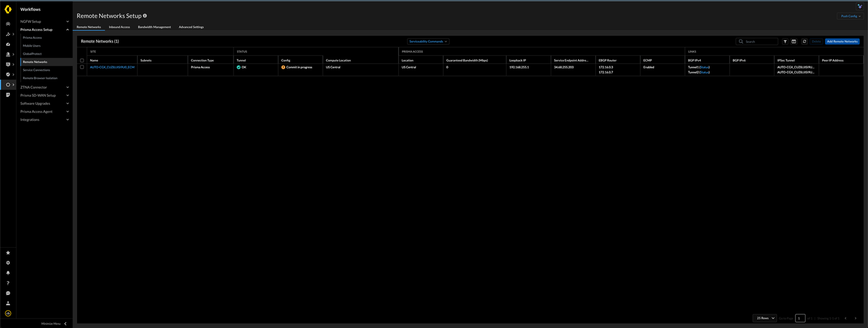Screen dimensions: 868x328
Task: Switch to the Inbound Access tab
Action: coord(119,27)
